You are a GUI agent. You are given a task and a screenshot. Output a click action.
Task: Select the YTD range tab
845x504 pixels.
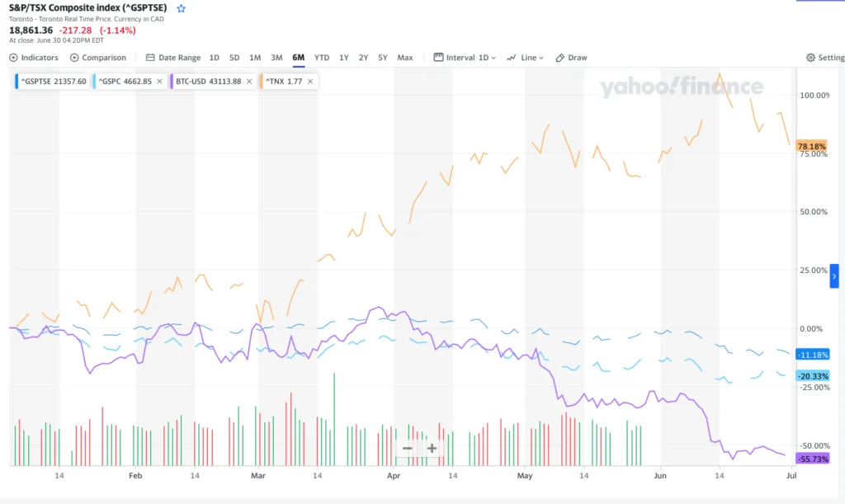[x=322, y=58]
